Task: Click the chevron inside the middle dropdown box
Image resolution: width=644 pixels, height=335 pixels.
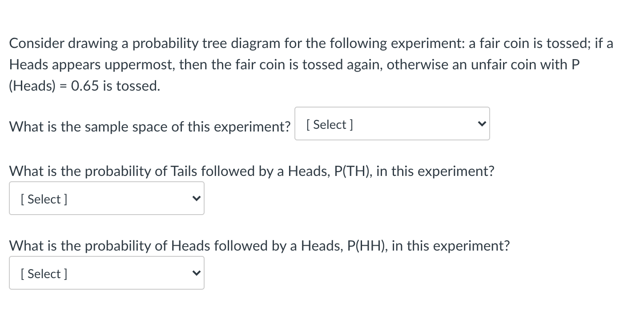Action: [196, 199]
